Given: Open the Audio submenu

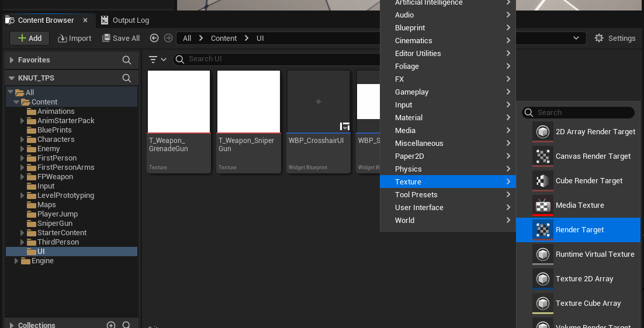Looking at the screenshot, I should (x=448, y=15).
